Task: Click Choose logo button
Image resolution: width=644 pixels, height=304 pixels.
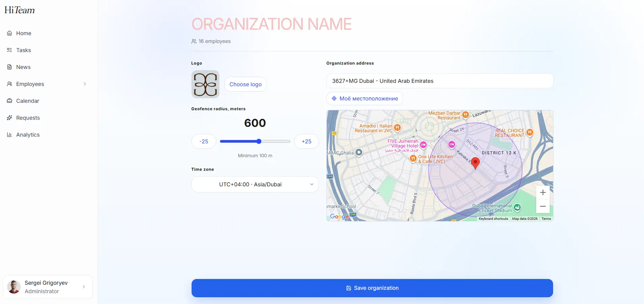Action: (246, 84)
